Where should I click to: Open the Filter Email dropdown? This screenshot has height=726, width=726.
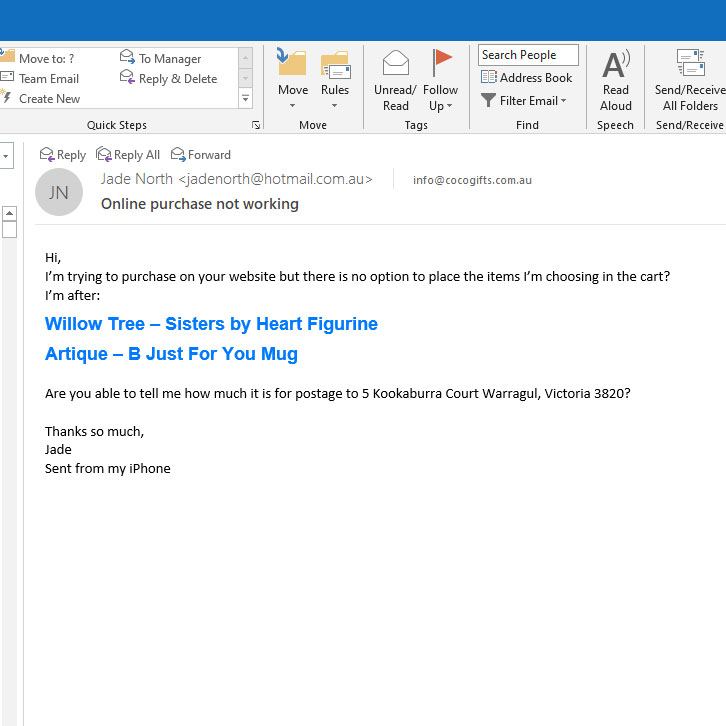524,100
